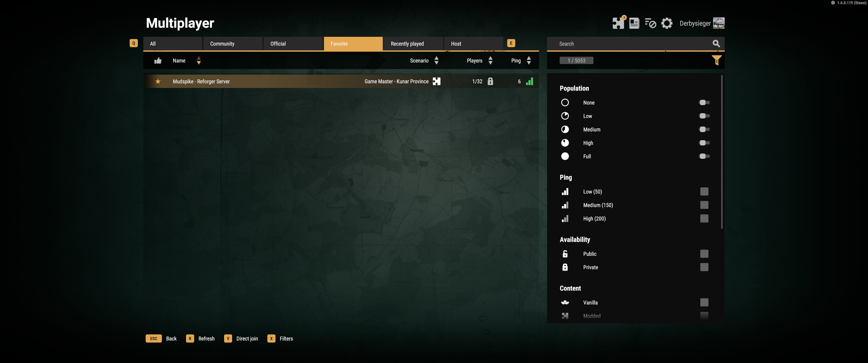This screenshot has height=363, width=868.
Task: Click the orange filter funnel icon
Action: [x=716, y=60]
